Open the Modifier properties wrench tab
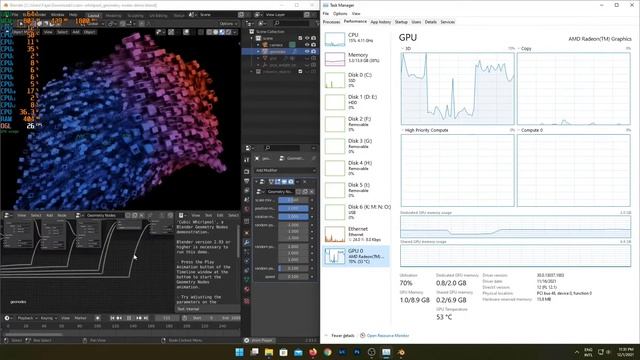 (x=247, y=243)
